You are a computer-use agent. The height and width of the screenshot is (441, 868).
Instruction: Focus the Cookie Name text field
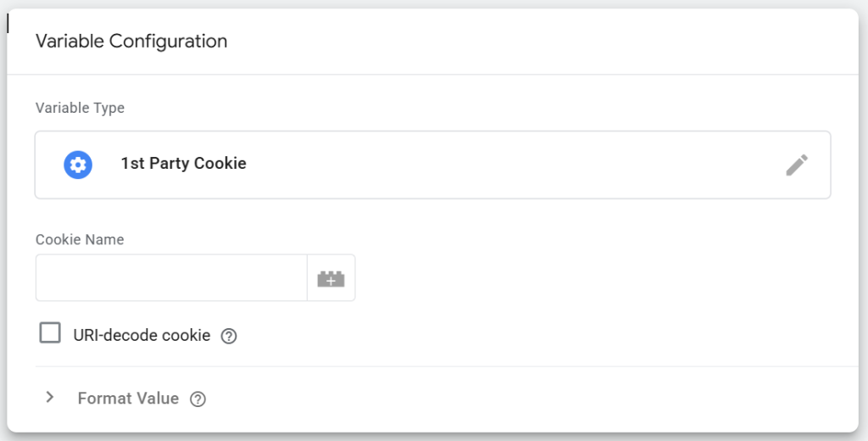click(171, 278)
